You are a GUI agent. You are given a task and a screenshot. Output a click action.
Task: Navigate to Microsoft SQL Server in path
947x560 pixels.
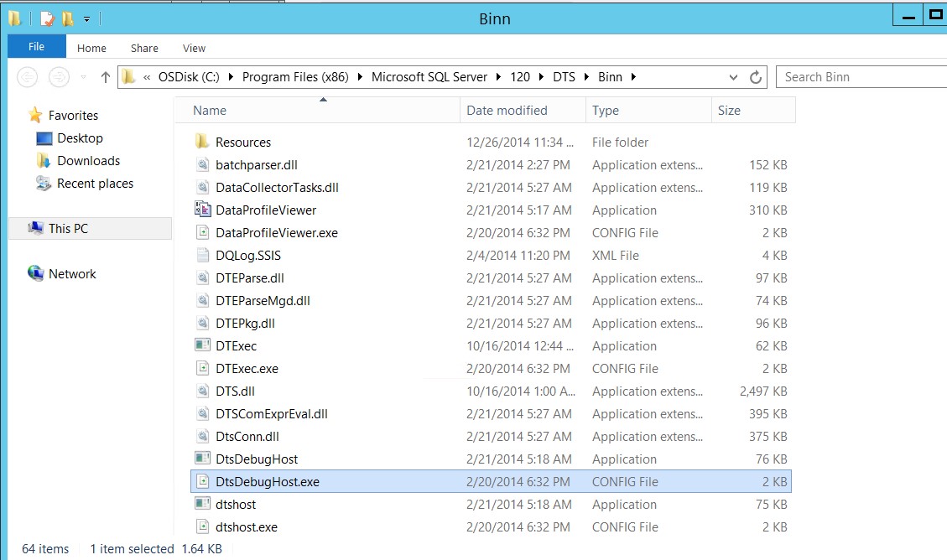pyautogui.click(x=429, y=77)
